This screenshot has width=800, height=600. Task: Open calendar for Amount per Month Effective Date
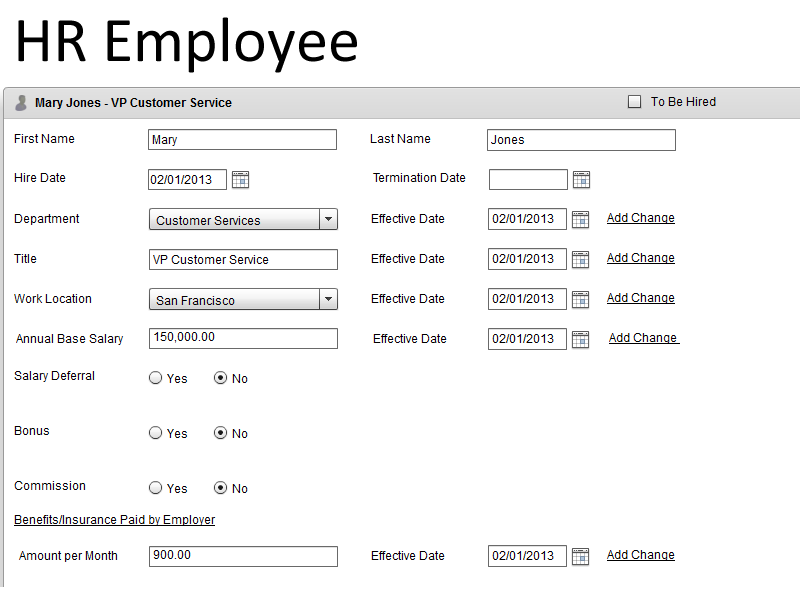pyautogui.click(x=580, y=557)
